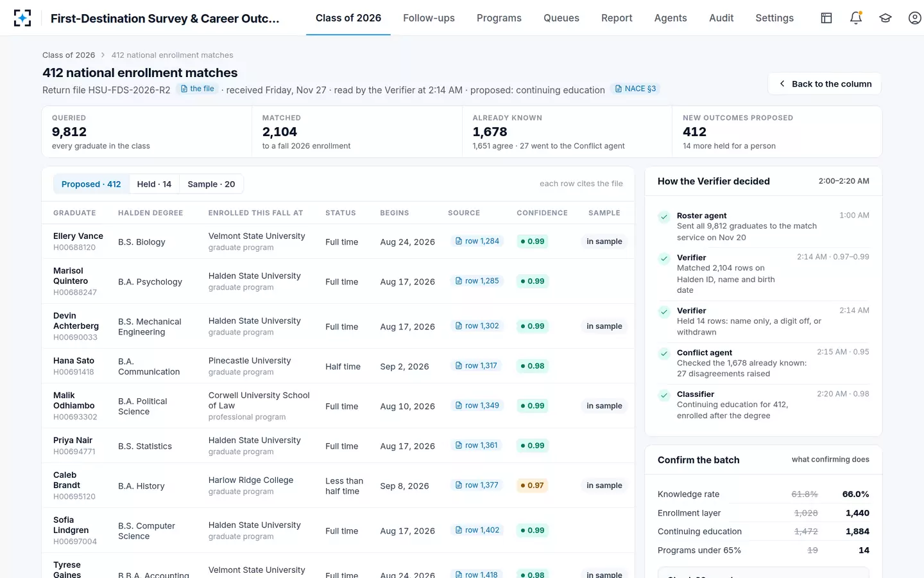Image resolution: width=924 pixels, height=578 pixels.
Task: Open the Queues tab
Action: point(561,18)
